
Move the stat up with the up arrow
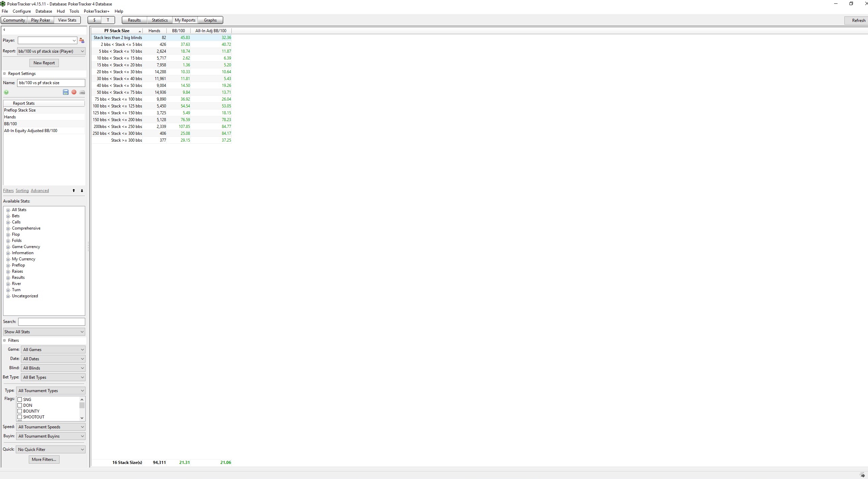tap(74, 191)
